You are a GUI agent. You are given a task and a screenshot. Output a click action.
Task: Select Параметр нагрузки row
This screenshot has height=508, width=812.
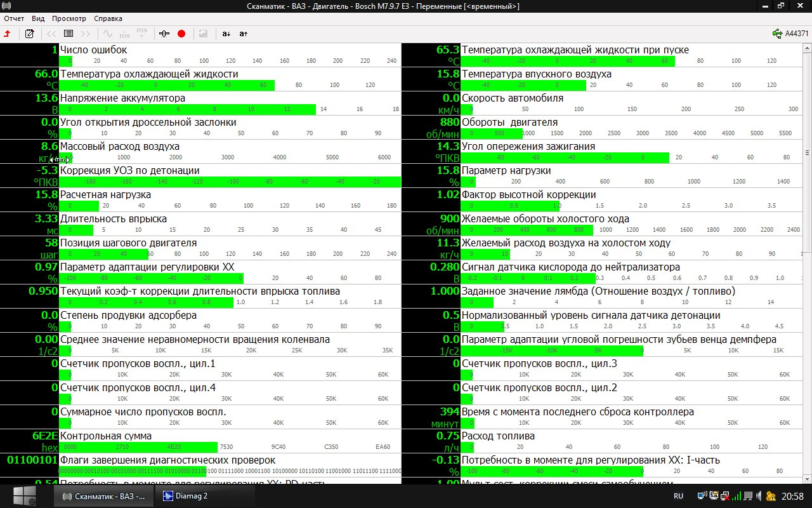click(602, 176)
